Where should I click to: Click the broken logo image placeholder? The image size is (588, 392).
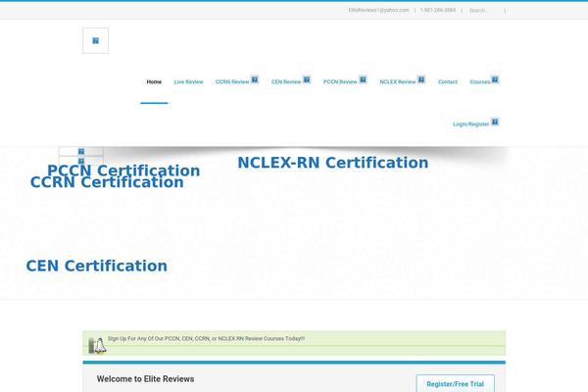pos(96,40)
